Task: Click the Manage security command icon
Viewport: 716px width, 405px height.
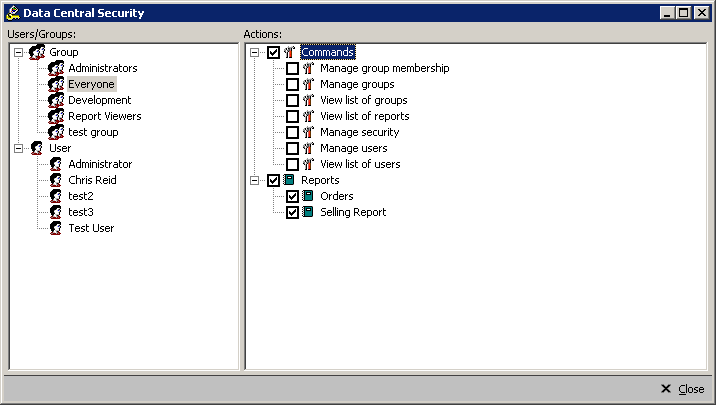Action: pos(308,132)
